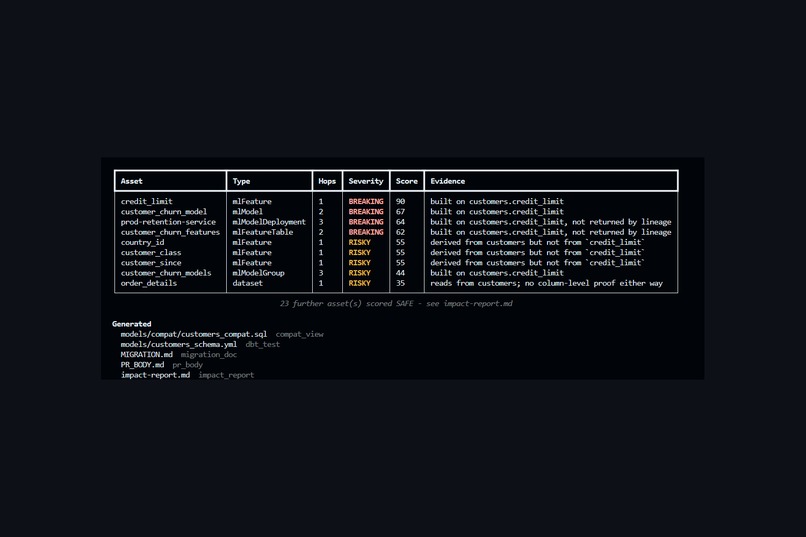Click the score value 90

tap(400, 201)
